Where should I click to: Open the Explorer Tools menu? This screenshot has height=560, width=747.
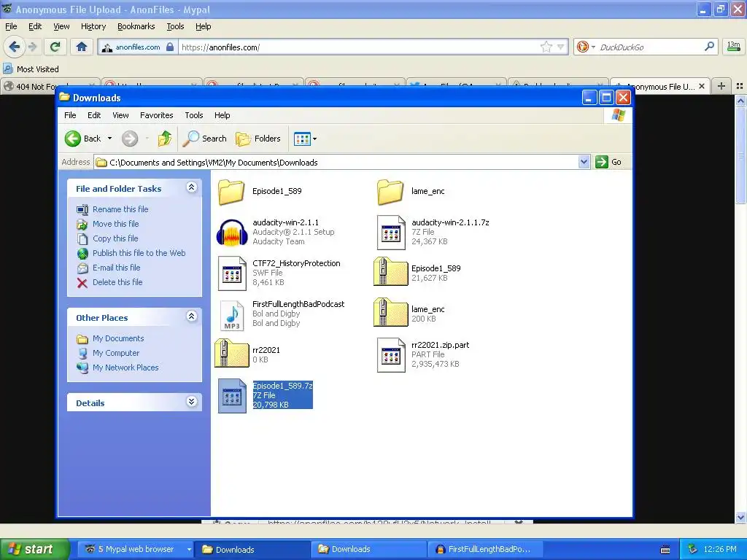coord(193,115)
